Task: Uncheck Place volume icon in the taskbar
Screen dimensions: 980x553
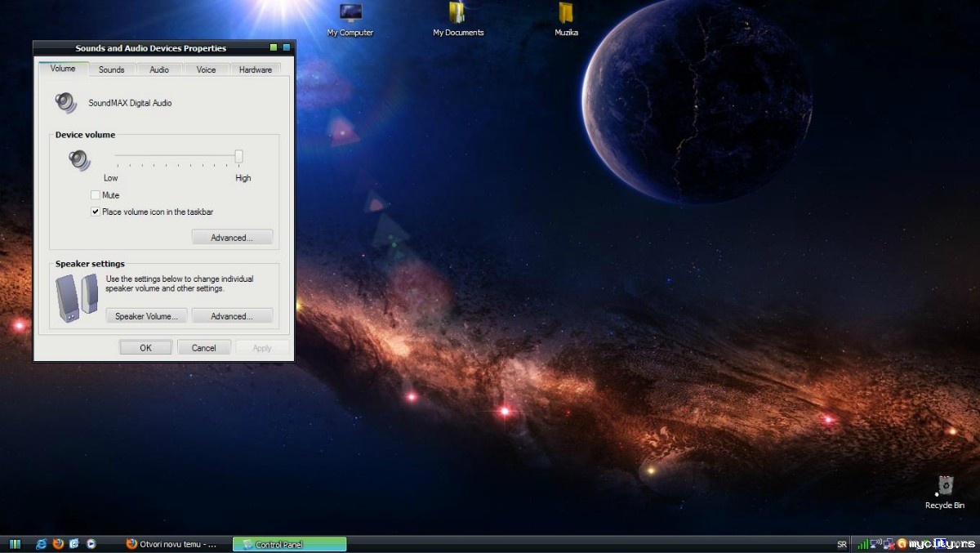Action: click(96, 212)
